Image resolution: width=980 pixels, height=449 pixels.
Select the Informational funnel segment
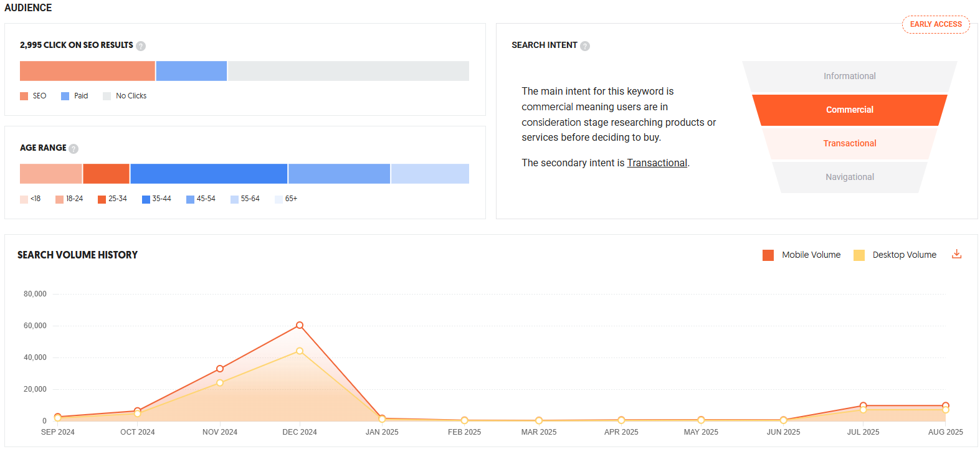point(849,76)
